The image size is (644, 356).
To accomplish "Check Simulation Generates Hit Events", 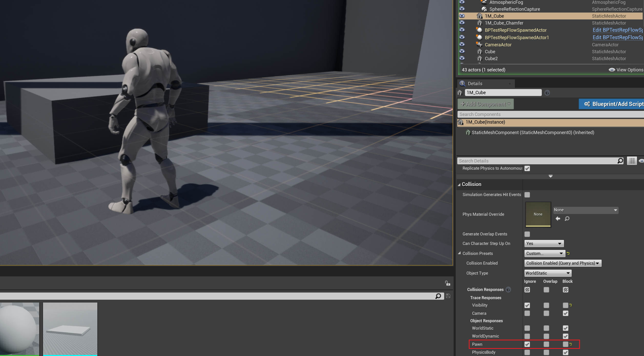I will [527, 195].
